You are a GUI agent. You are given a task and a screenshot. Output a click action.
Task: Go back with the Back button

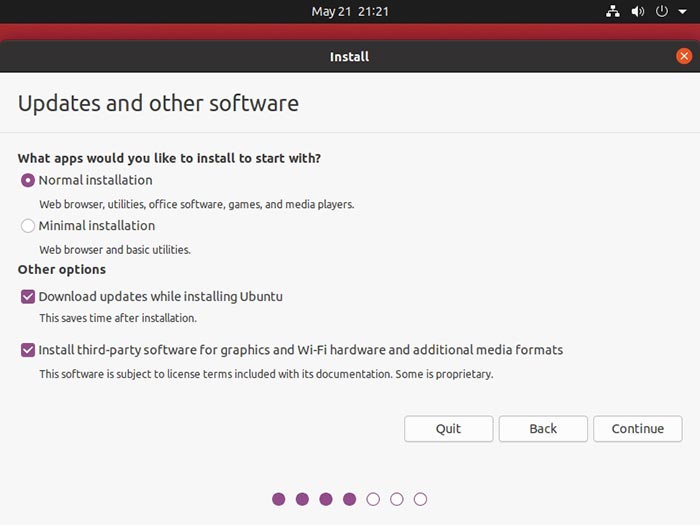(543, 429)
